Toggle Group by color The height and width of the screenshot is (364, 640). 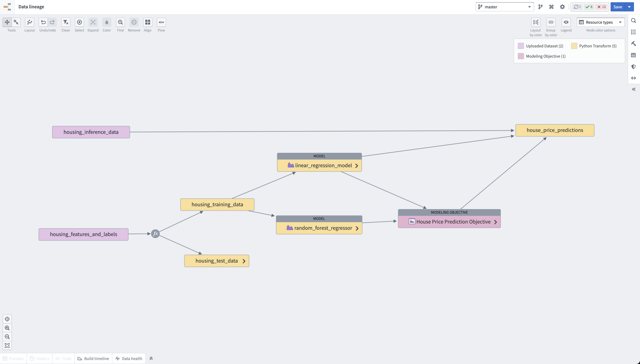551,22
